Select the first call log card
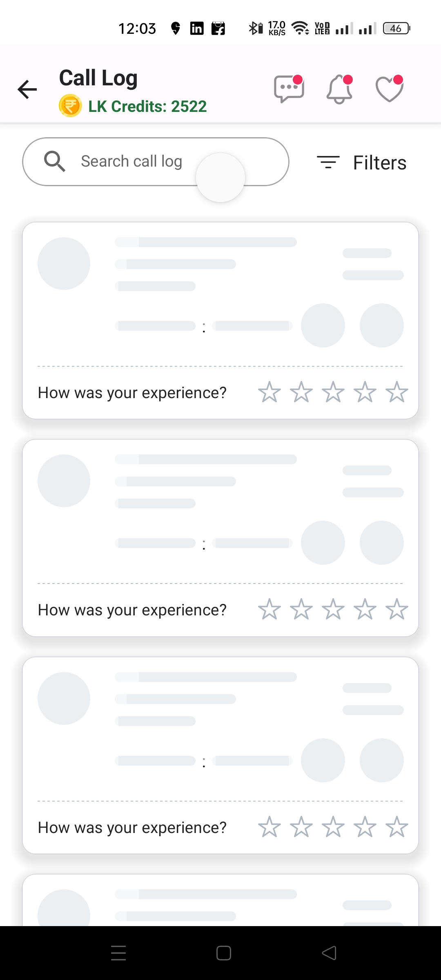Viewport: 441px width, 980px height. (220, 294)
